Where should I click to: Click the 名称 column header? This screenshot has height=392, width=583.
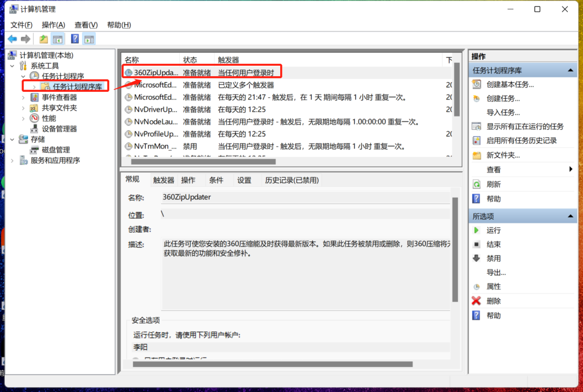point(151,60)
